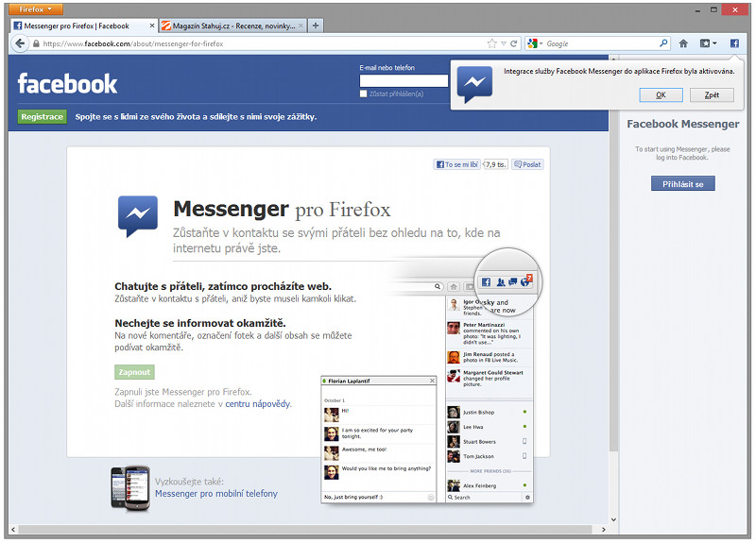The width and height of the screenshot is (756, 543).
Task: Click the horizontal scrollbar track
Action: 304,529
